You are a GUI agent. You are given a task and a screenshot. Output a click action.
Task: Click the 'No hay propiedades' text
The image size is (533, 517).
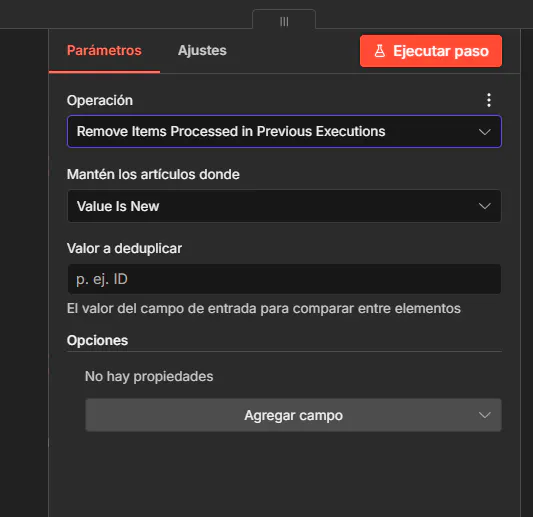(x=149, y=377)
